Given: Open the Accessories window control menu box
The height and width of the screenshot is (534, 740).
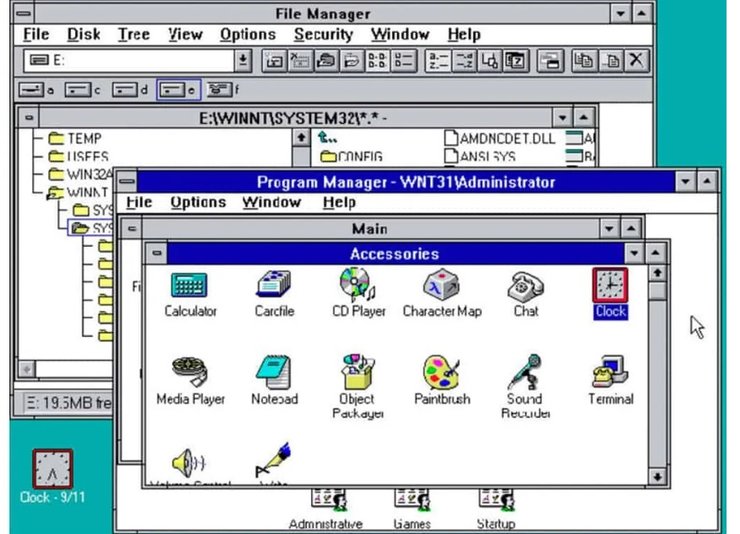Looking at the screenshot, I should [157, 254].
